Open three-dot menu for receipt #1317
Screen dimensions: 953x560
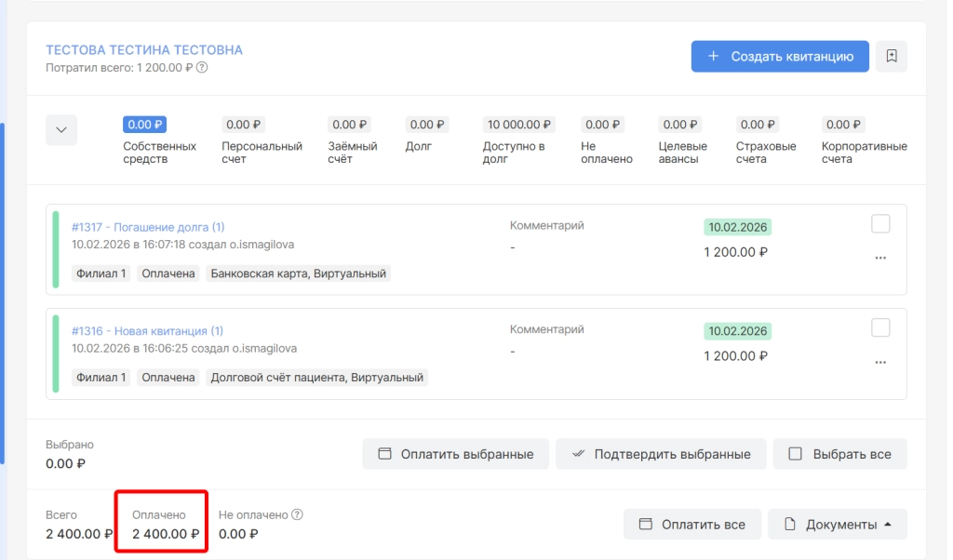pos(880,258)
